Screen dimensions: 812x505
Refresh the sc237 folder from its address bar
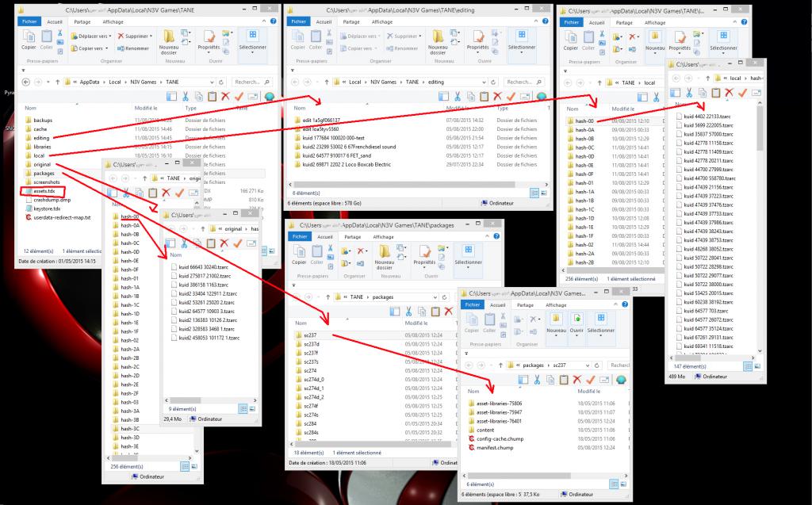(x=596, y=365)
